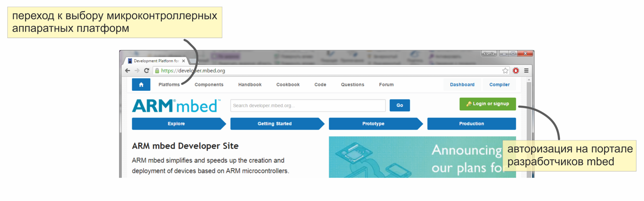Click the browser forward arrow
Viewport: 644px width, 201px height.
point(137,71)
